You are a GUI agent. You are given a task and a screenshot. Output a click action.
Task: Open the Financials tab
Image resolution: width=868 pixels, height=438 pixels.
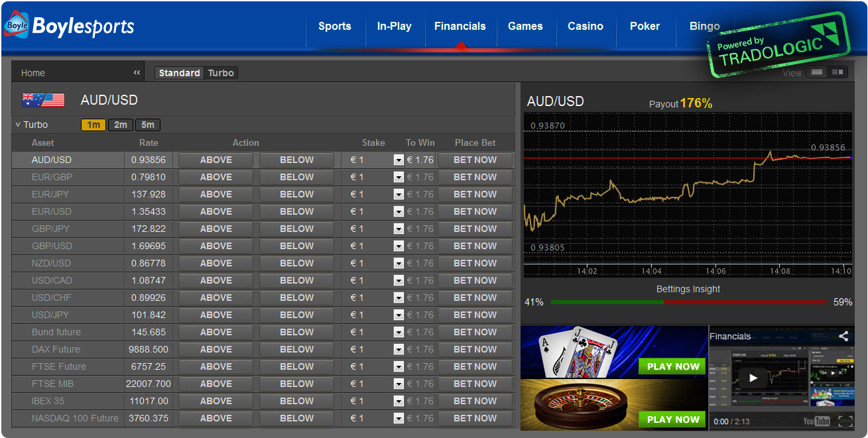click(460, 27)
